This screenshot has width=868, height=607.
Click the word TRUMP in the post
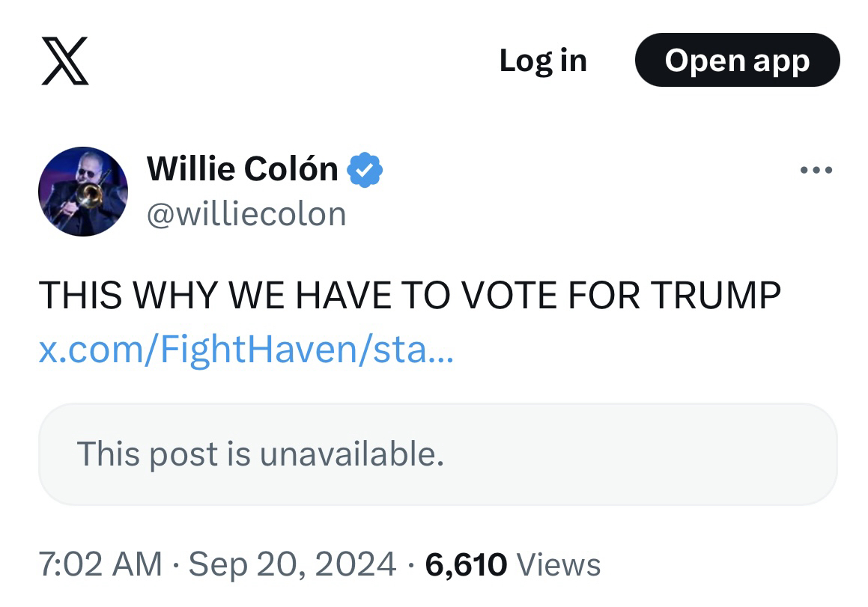click(x=715, y=295)
